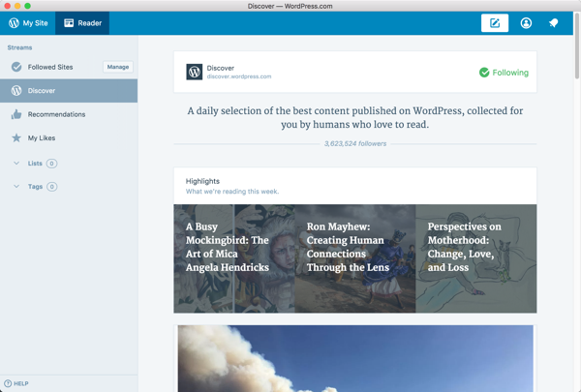Open My Site tab

(x=28, y=23)
